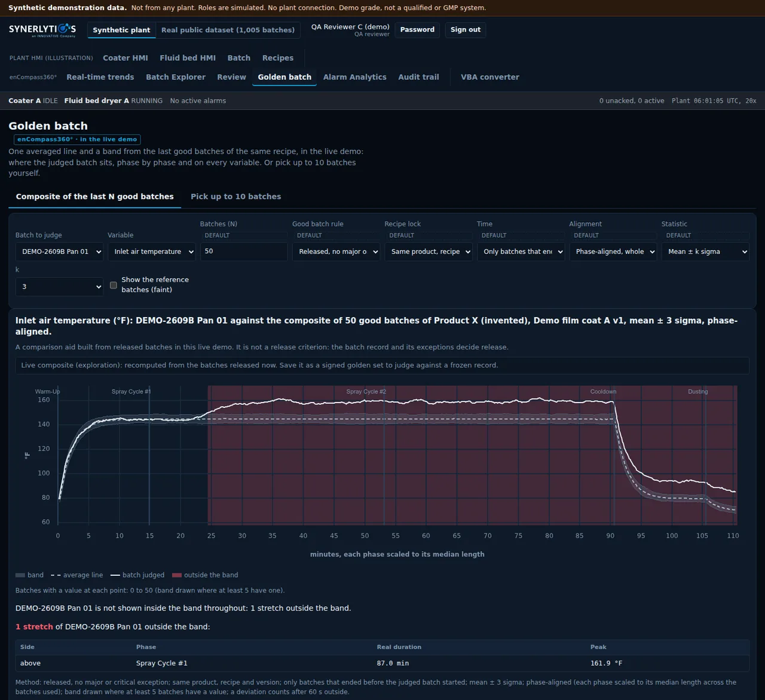
Task: Click the Batches (N) input field
Action: [244, 251]
